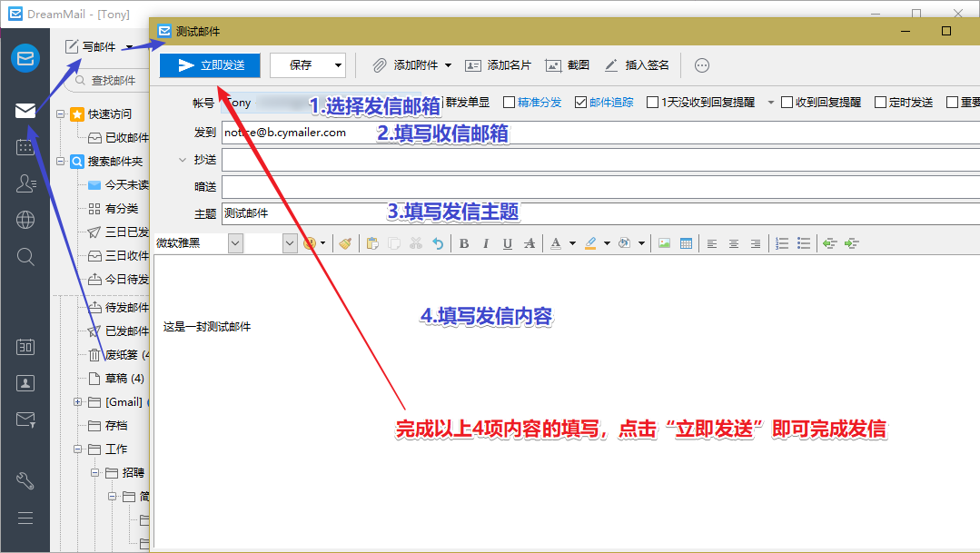
Task: Click the 主题 subject input field
Action: click(x=600, y=213)
